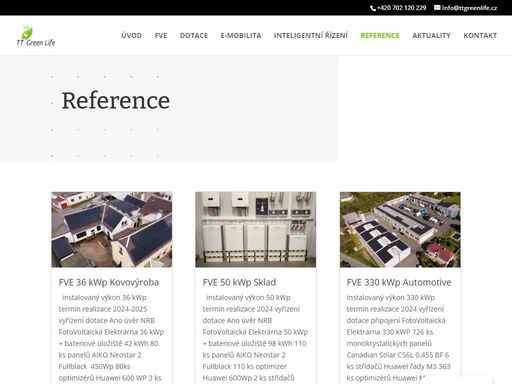Open the Sklad battery storage photo

pos(256,229)
